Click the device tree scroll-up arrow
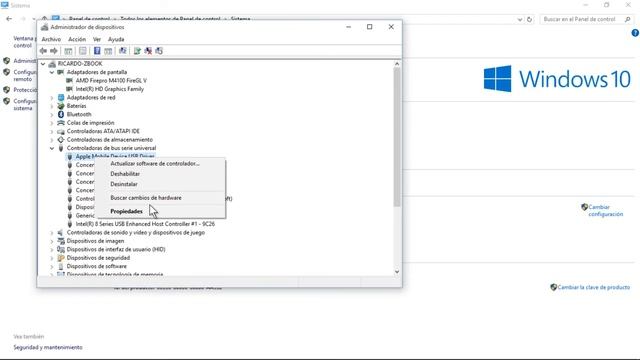 (x=397, y=64)
